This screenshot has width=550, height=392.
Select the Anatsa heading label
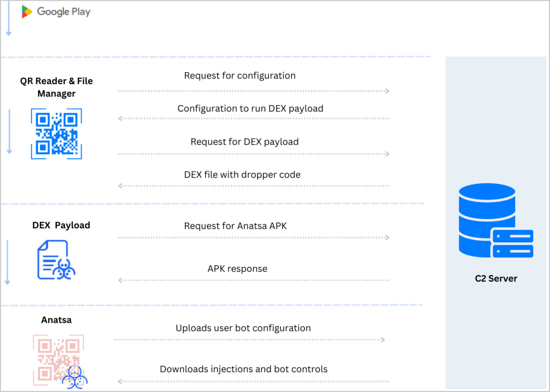pos(56,320)
